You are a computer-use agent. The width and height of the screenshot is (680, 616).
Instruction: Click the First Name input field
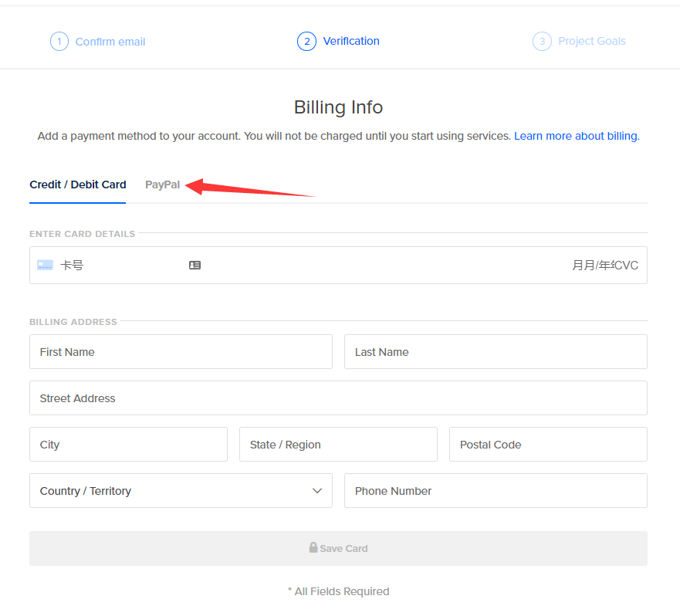[181, 352]
